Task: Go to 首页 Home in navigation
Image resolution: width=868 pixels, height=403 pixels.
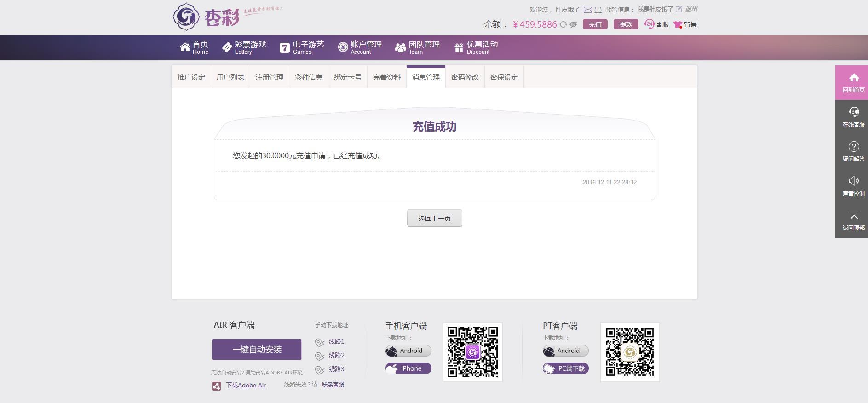Action: [194, 47]
